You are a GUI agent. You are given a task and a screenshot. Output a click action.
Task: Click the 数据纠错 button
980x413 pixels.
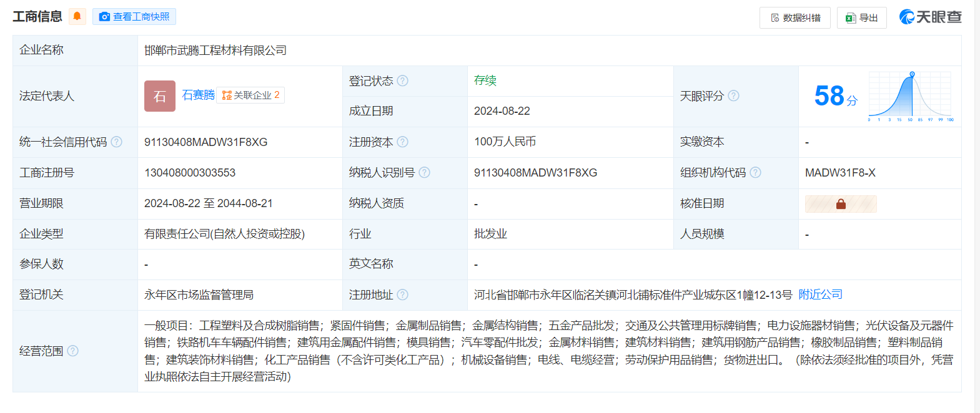click(795, 18)
